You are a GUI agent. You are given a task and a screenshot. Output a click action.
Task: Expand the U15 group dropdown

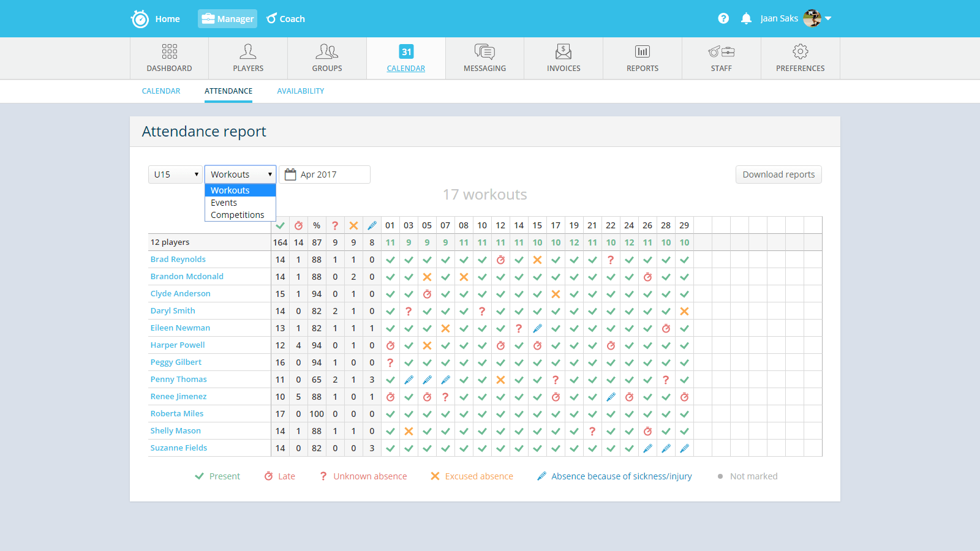[x=176, y=174]
